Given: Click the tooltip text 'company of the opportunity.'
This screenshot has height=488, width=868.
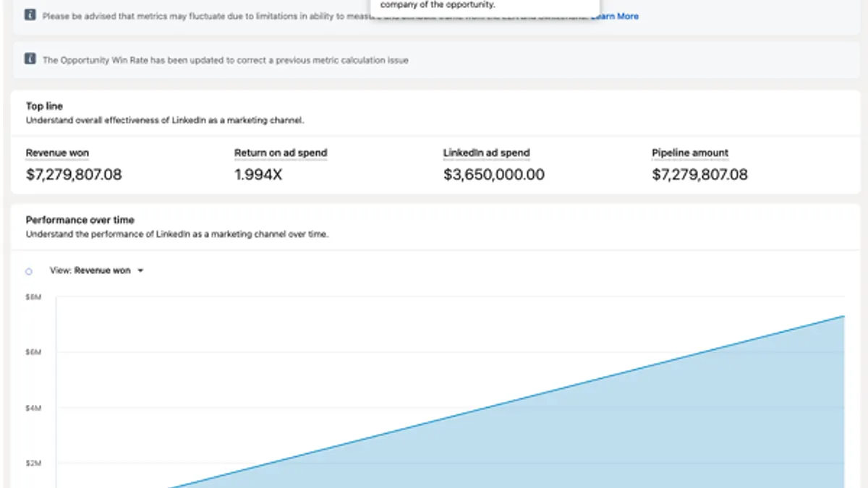Looking at the screenshot, I should [438, 5].
